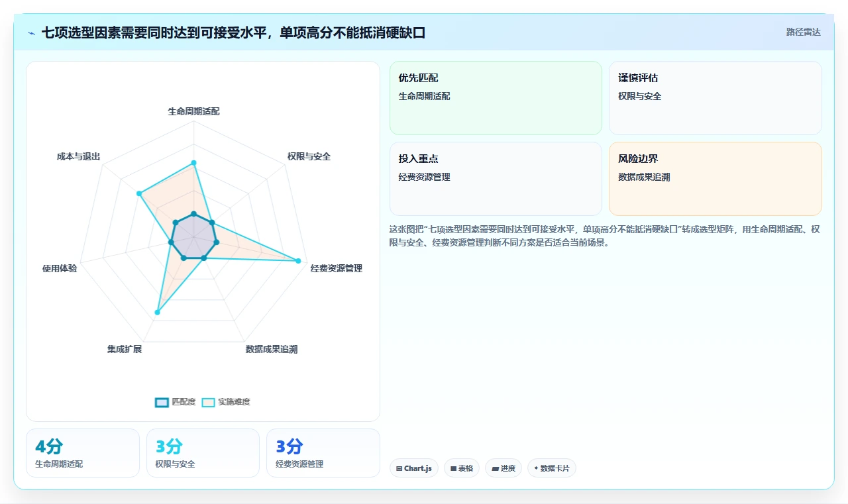Click the 实施难度 legend color box

[x=208, y=402]
